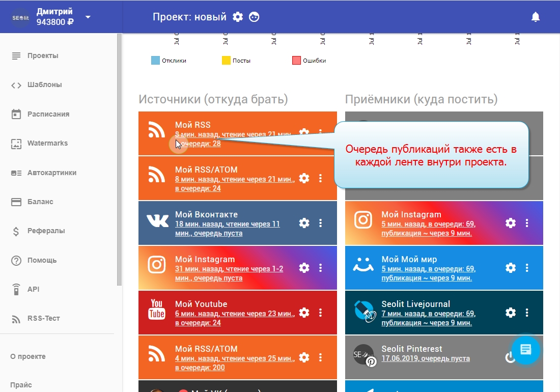Open settings gear for Мой Мой мир receiver
Image resolution: width=560 pixels, height=392 pixels.
coord(510,268)
